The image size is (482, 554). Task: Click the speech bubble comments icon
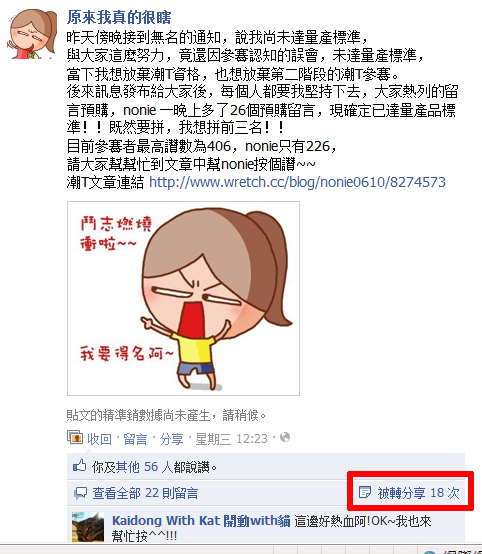coord(80,493)
